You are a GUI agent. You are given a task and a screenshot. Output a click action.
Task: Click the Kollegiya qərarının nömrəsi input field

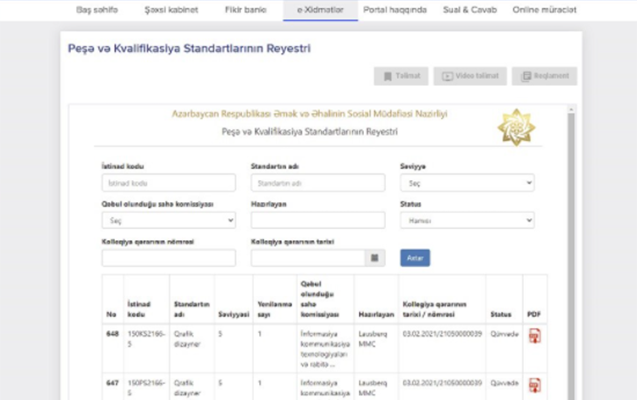[x=168, y=258]
